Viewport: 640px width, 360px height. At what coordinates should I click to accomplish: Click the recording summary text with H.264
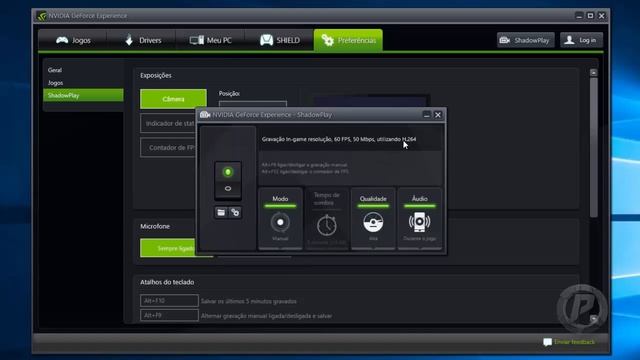coord(339,139)
